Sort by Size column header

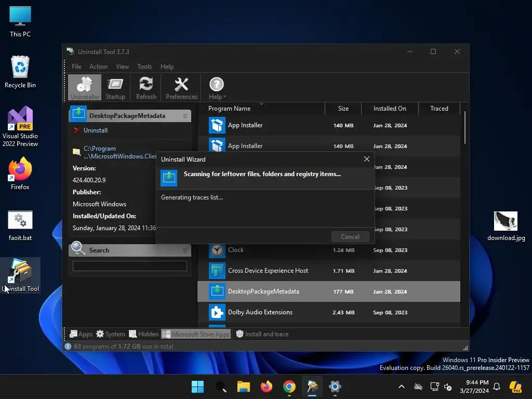pyautogui.click(x=343, y=109)
